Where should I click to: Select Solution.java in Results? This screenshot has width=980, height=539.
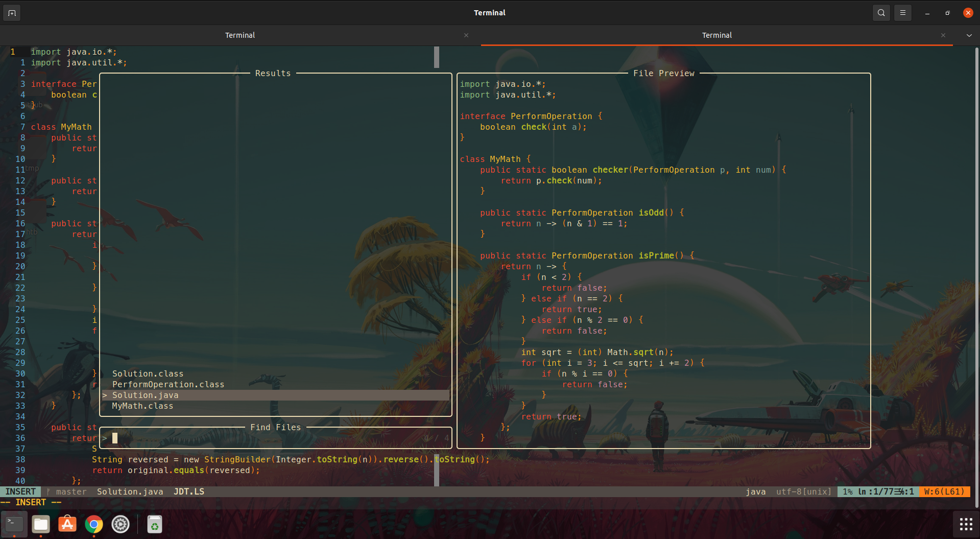pyautogui.click(x=276, y=395)
